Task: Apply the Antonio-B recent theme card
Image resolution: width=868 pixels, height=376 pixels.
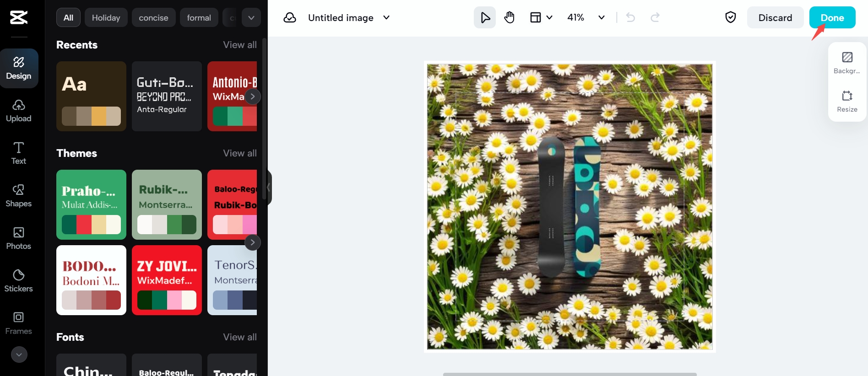Action: [x=232, y=97]
